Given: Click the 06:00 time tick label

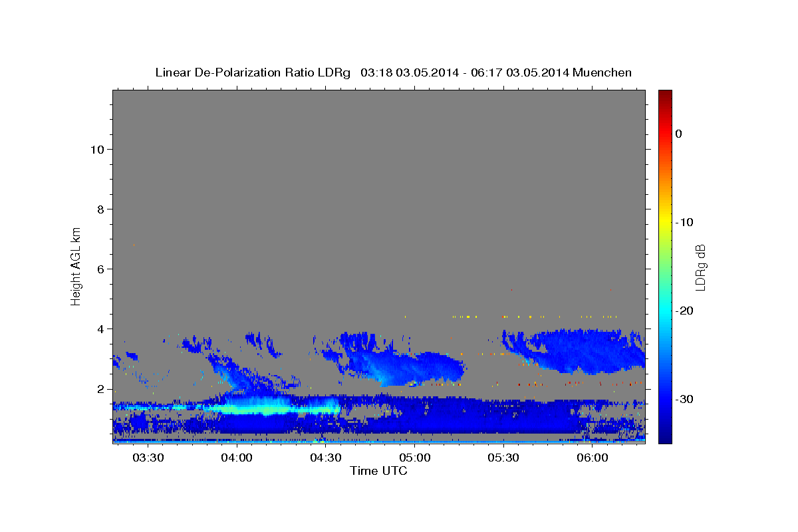Looking at the screenshot, I should [x=593, y=458].
